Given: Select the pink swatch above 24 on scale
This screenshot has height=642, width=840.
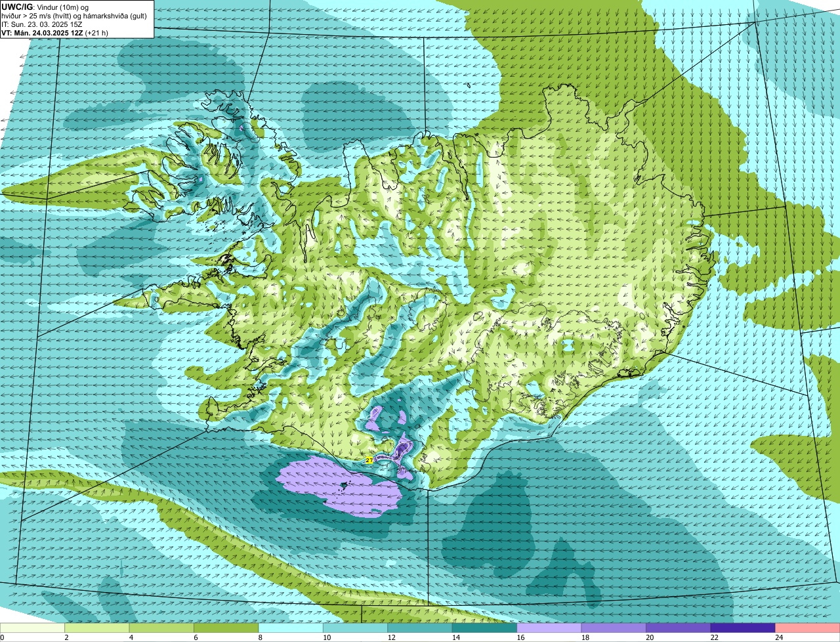Looking at the screenshot, I should (x=808, y=628).
